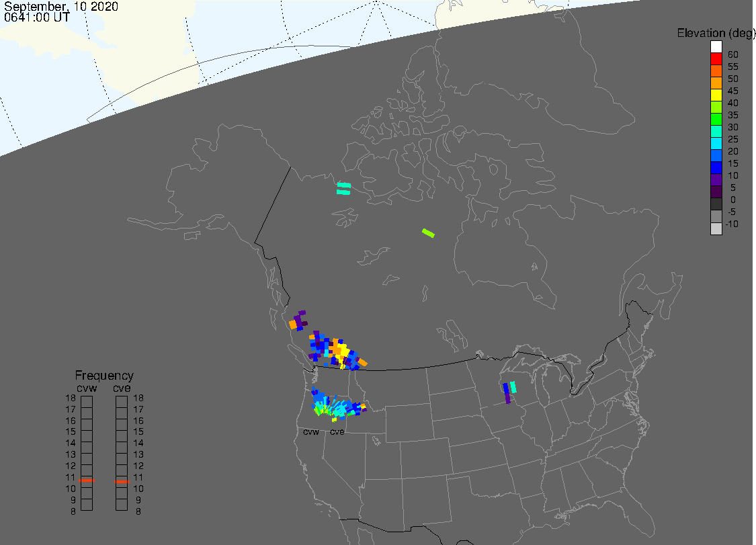Click the yellow-green echo patch in central Canada
The width and height of the screenshot is (756, 545).
(x=428, y=233)
